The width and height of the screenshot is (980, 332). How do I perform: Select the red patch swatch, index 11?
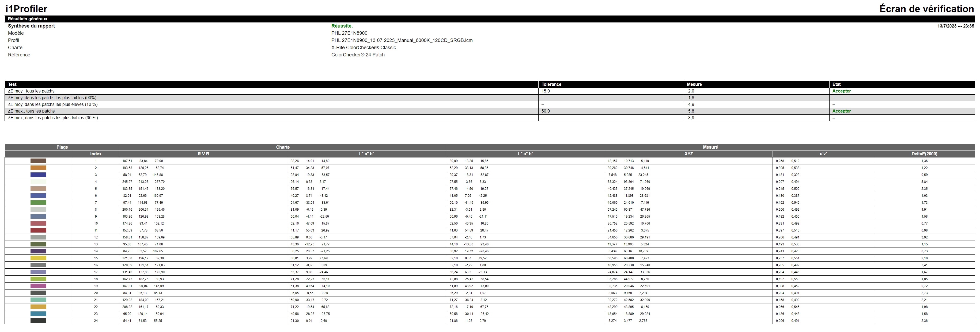coord(38,230)
